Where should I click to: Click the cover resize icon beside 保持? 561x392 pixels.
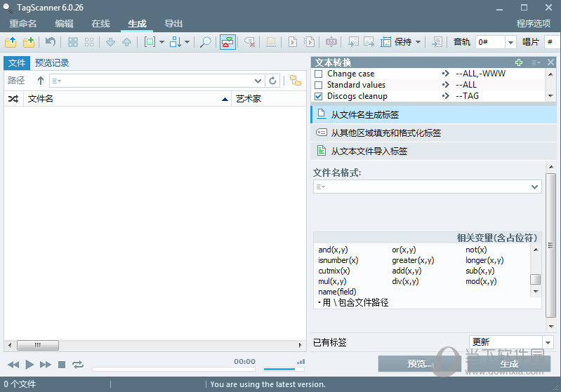[385, 42]
